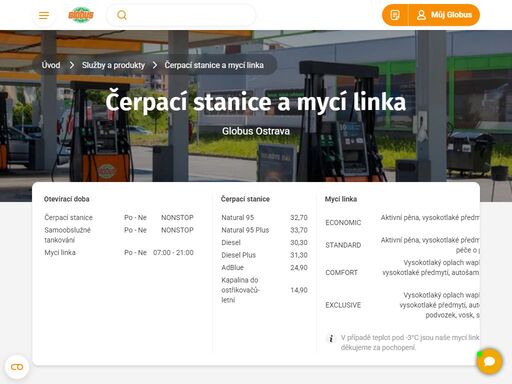The image size is (512, 384).
Task: Click Otevírací doba heading
Action: 67,199
